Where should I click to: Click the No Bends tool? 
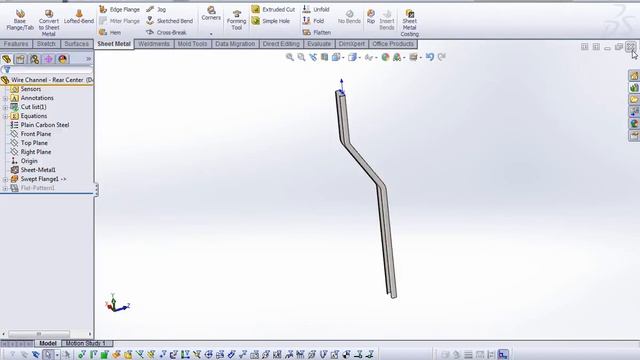349,17
